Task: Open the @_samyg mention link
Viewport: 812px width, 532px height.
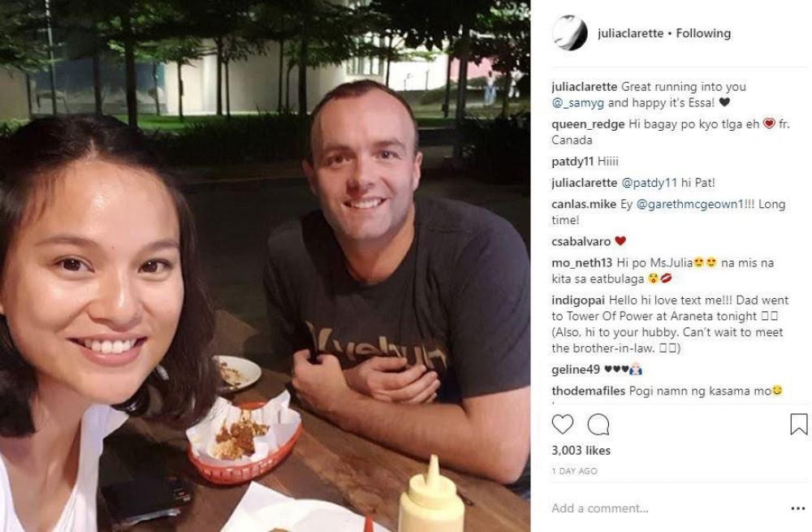Action: coord(578,102)
